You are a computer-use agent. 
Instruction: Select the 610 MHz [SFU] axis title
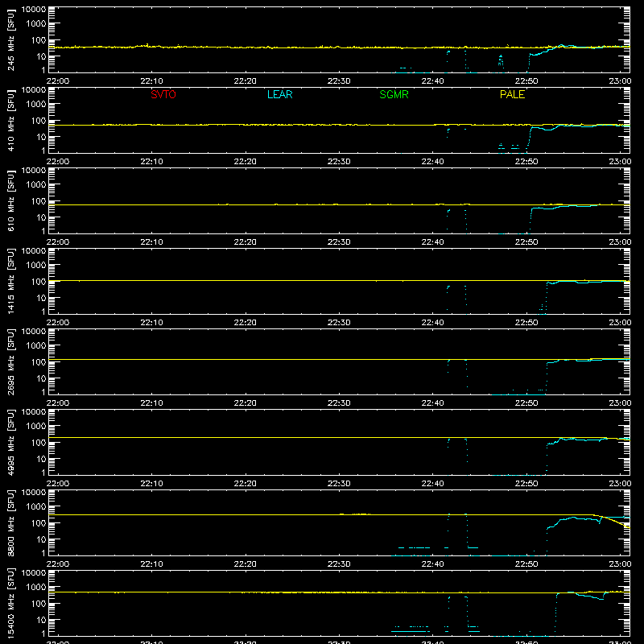click(11, 200)
